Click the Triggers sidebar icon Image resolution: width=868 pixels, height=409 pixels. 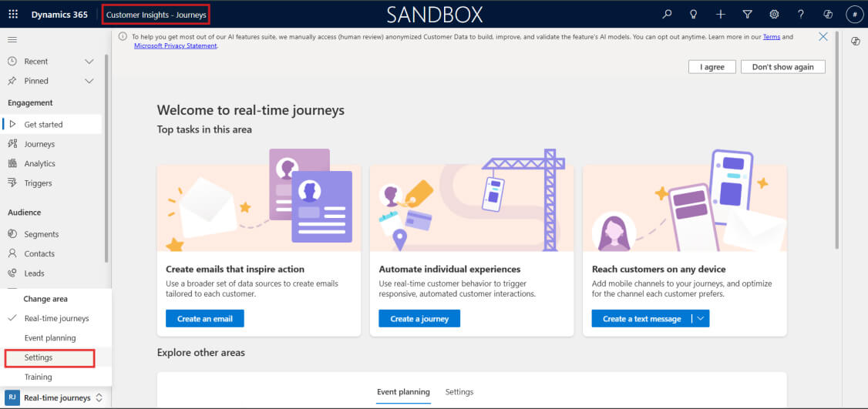(x=12, y=183)
